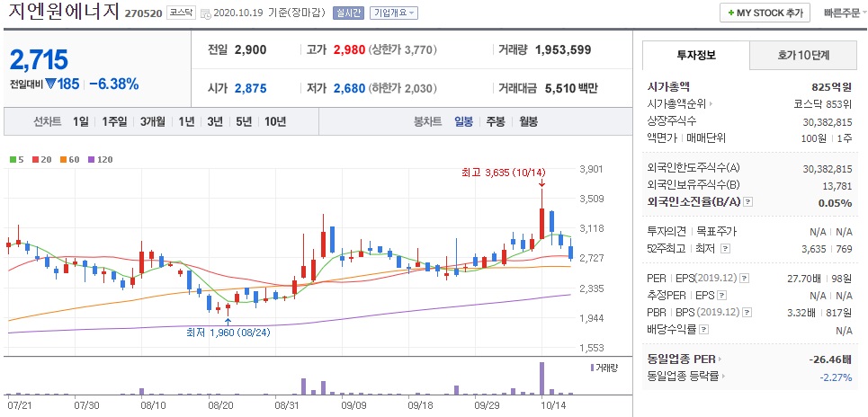Click the 외국인보유주식수(B) value 13,781

[838, 185]
